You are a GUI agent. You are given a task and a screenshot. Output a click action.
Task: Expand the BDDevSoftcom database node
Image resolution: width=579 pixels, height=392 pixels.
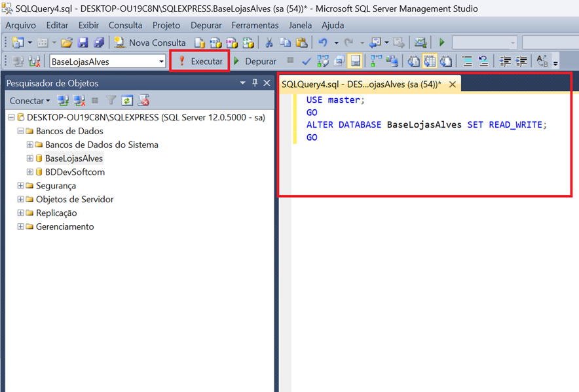[30, 172]
